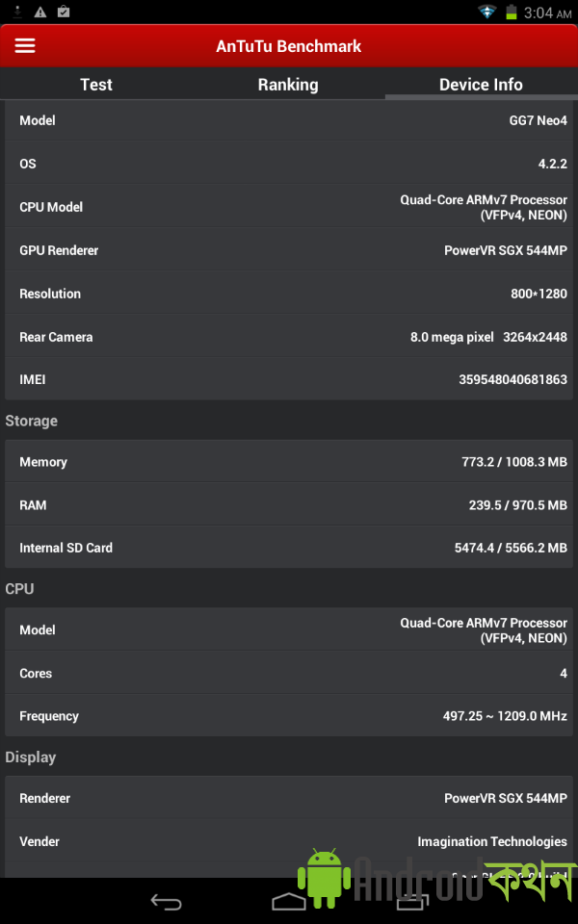Select the RAM storage row
Viewport: 578px width, 924px height.
(x=288, y=505)
